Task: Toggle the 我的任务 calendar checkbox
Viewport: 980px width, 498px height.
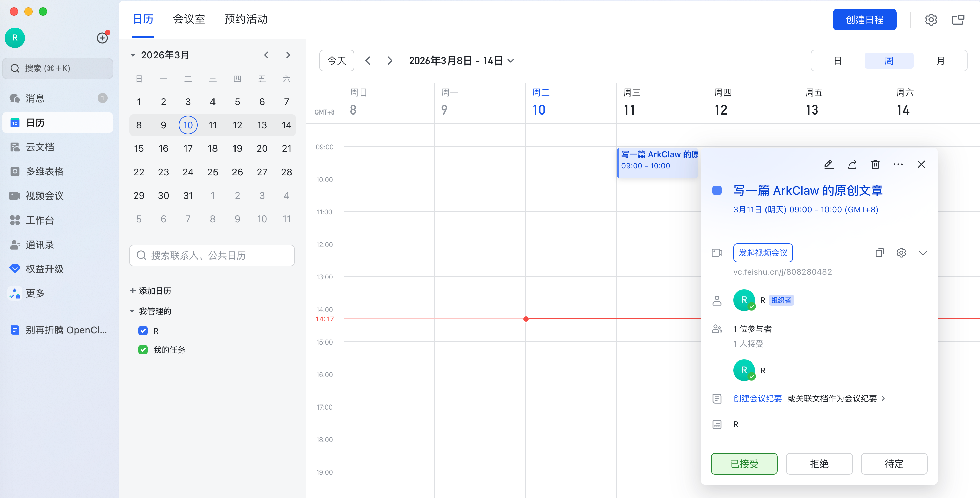Action: point(143,350)
